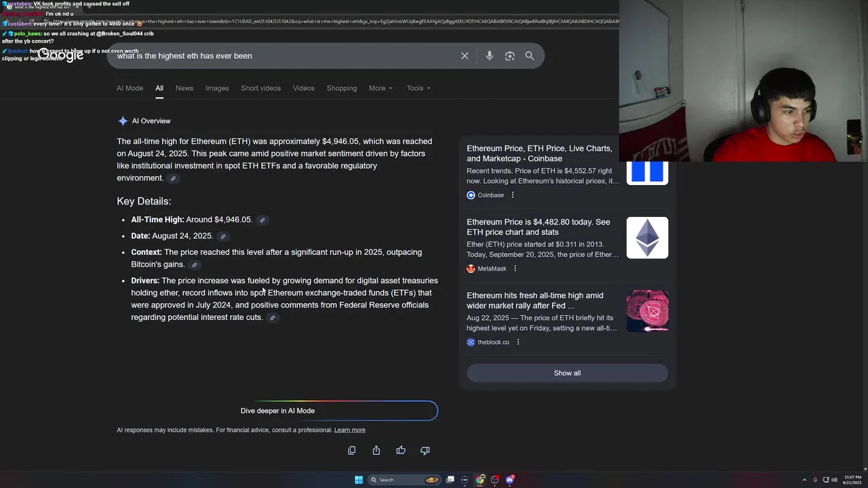868x488 pixels.
Task: Open more options for Coinbase result
Action: pos(513,195)
